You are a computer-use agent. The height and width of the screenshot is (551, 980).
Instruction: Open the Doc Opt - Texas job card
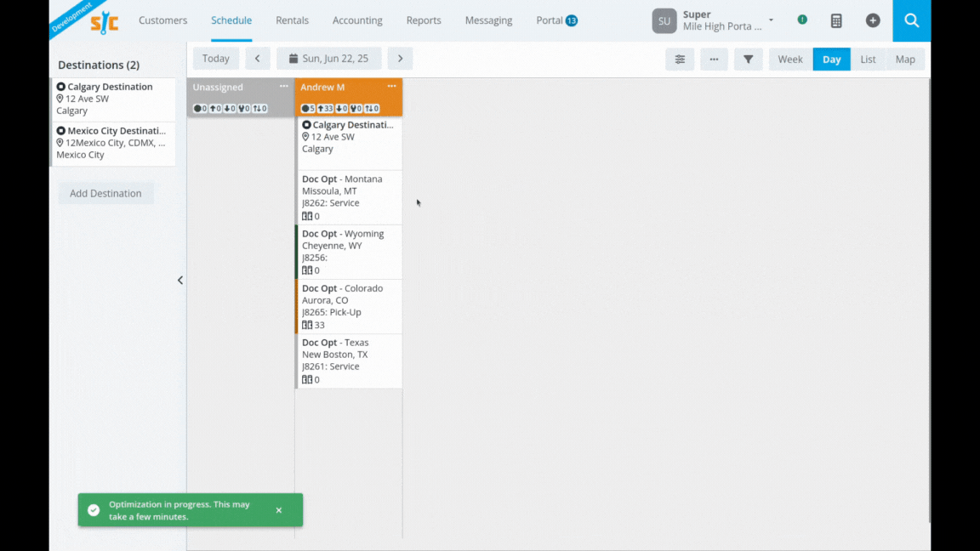(x=349, y=361)
